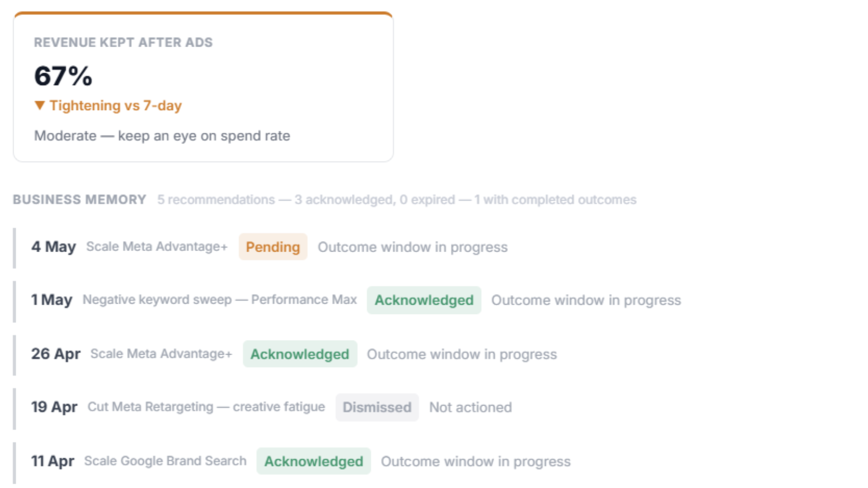Viewport: 868px width, 488px height.
Task: Click the Acknowledged badge on the 11 Apr row
Action: (x=314, y=461)
